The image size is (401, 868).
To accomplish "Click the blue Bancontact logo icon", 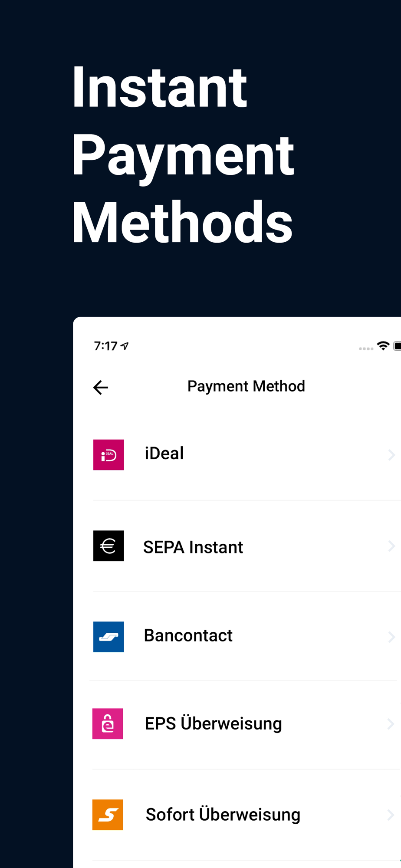I will (108, 637).
